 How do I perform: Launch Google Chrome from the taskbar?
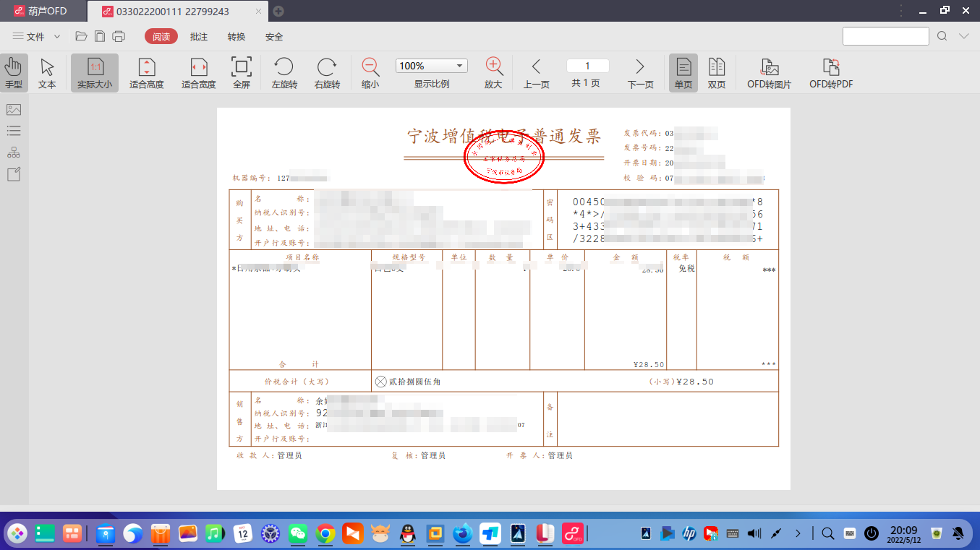[x=325, y=533]
